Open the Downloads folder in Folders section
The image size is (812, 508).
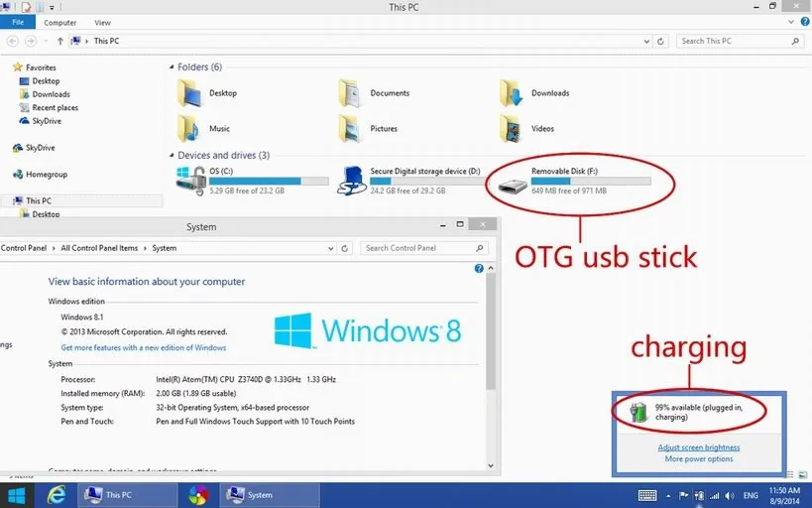(535, 93)
